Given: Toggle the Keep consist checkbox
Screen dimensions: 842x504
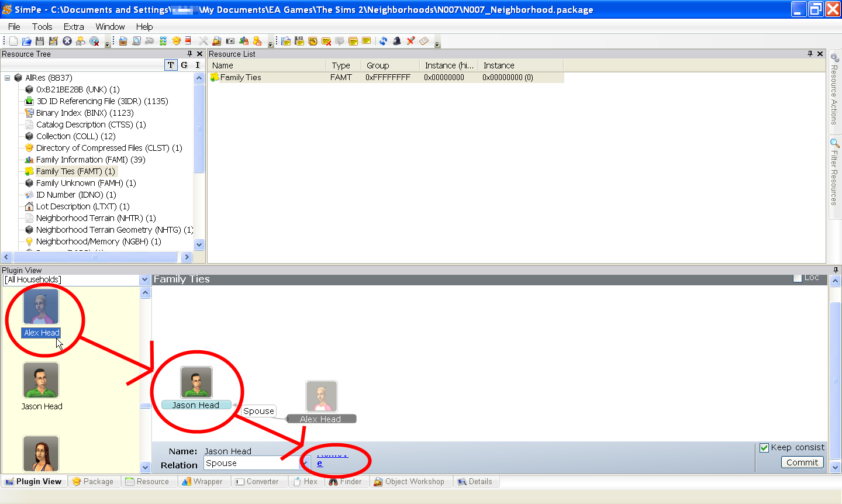Looking at the screenshot, I should 764,448.
